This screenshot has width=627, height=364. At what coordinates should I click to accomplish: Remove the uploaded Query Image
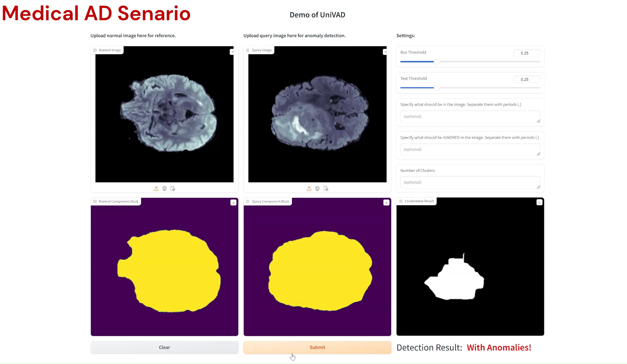(x=386, y=52)
